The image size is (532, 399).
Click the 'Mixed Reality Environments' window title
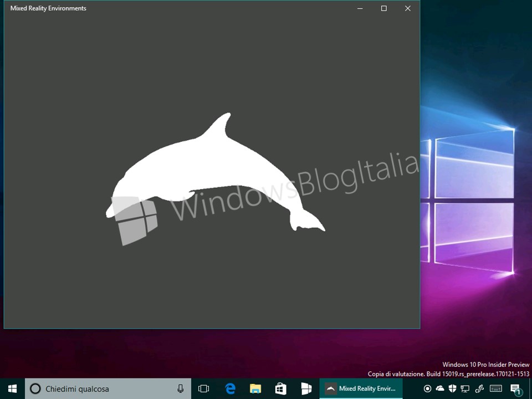[48, 8]
